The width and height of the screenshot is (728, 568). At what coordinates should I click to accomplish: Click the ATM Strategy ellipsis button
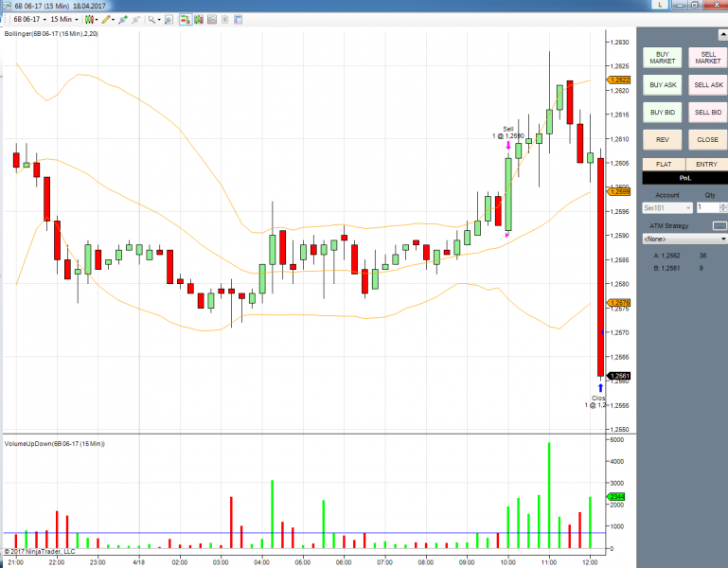[x=719, y=225]
